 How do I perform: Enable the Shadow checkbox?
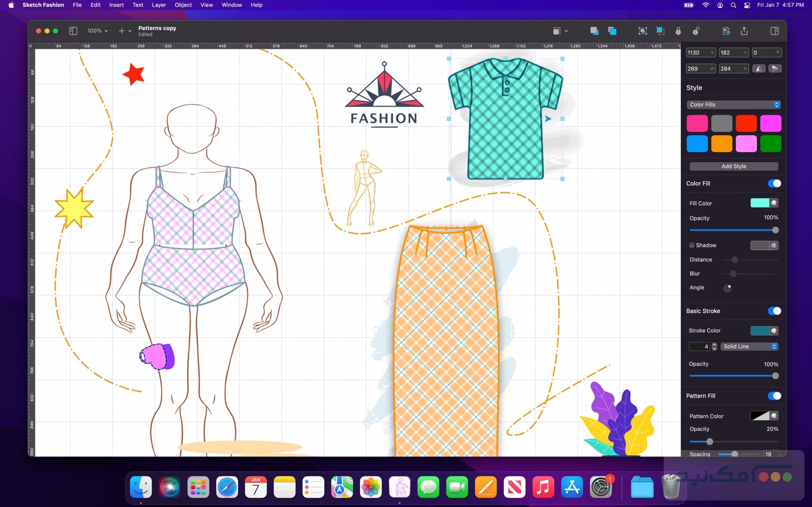coord(692,245)
